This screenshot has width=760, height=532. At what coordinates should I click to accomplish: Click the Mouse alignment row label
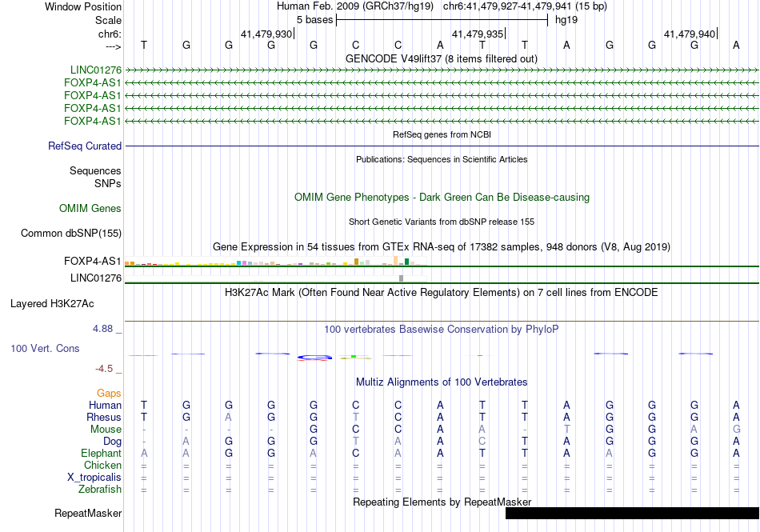[106, 430]
